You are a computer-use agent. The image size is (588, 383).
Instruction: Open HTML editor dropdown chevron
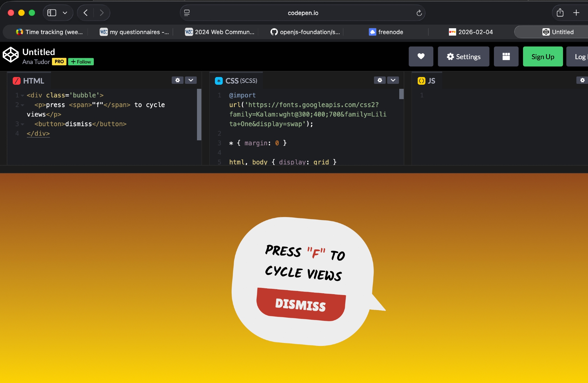pyautogui.click(x=191, y=80)
